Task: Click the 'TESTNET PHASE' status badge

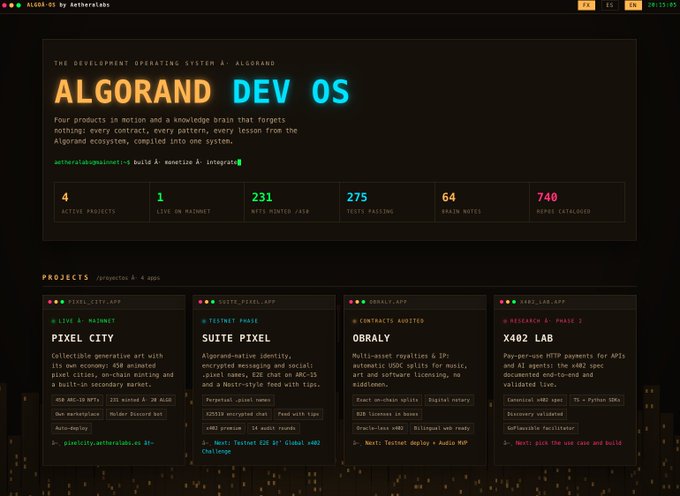Action: [230, 321]
